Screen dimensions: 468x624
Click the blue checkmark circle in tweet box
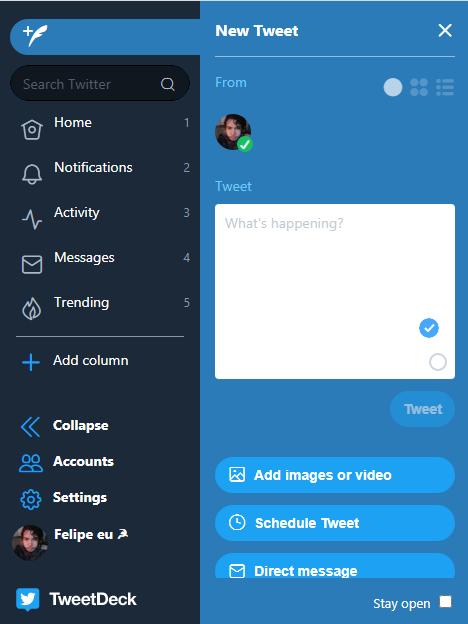click(x=429, y=328)
